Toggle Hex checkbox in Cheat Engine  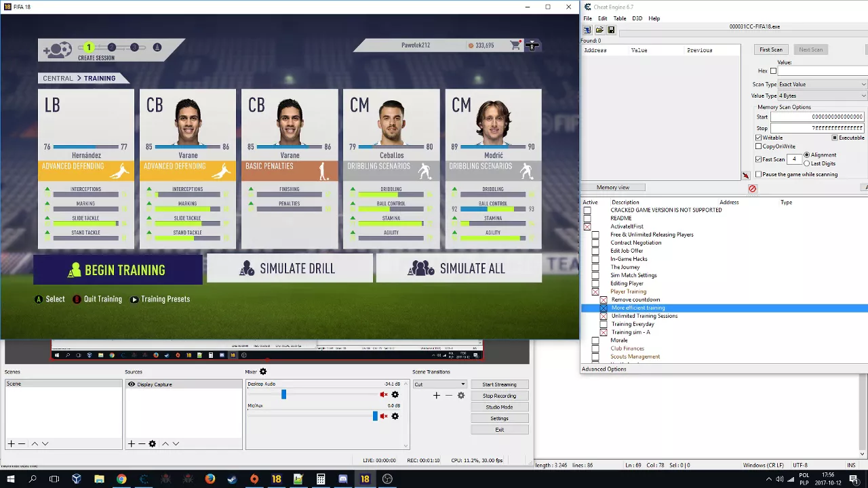tap(773, 70)
